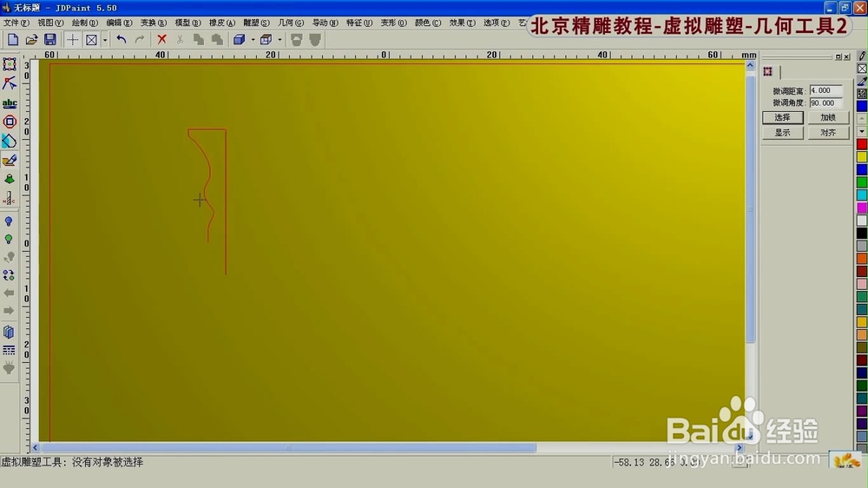868x488 pixels.
Task: Open the 绘制 menu
Action: 85,23
